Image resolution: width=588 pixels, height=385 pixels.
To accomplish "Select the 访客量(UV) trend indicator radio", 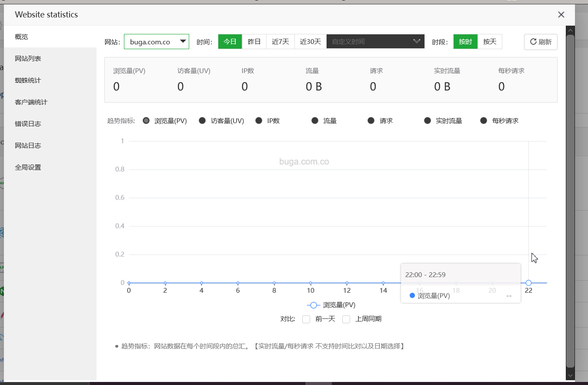I will pos(202,121).
